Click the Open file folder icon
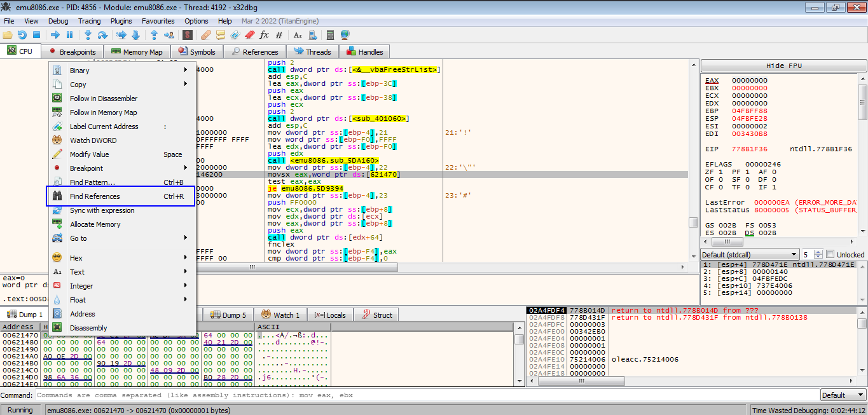868x415 pixels. tap(8, 35)
